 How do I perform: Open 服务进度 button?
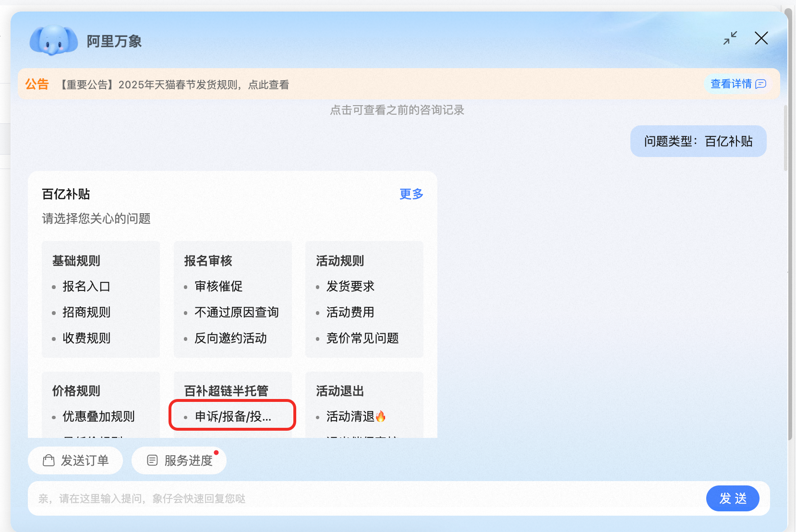[179, 460]
